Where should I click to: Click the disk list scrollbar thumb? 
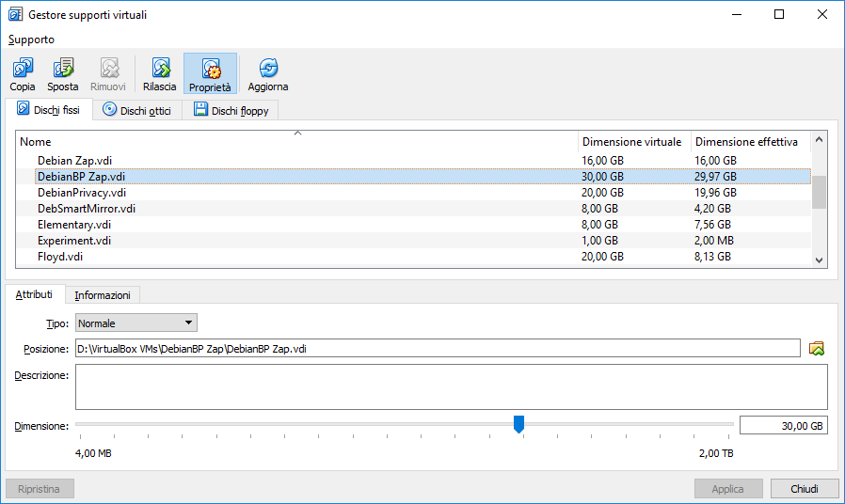820,192
